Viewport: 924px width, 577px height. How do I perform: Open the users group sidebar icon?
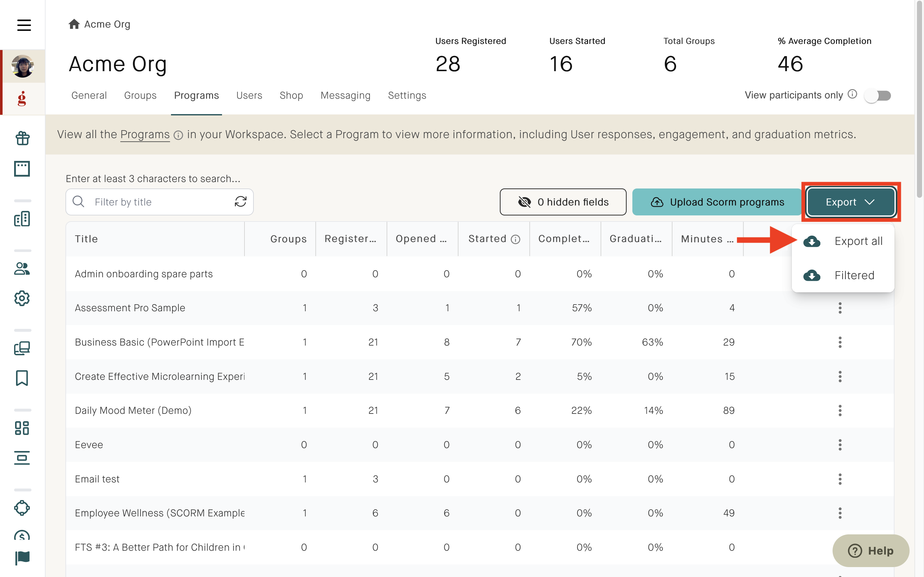[x=22, y=269]
